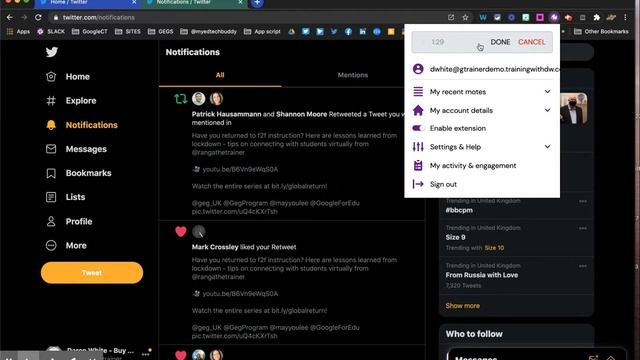
Task: Open a new browser tab with plus
Action: (x=257, y=3)
